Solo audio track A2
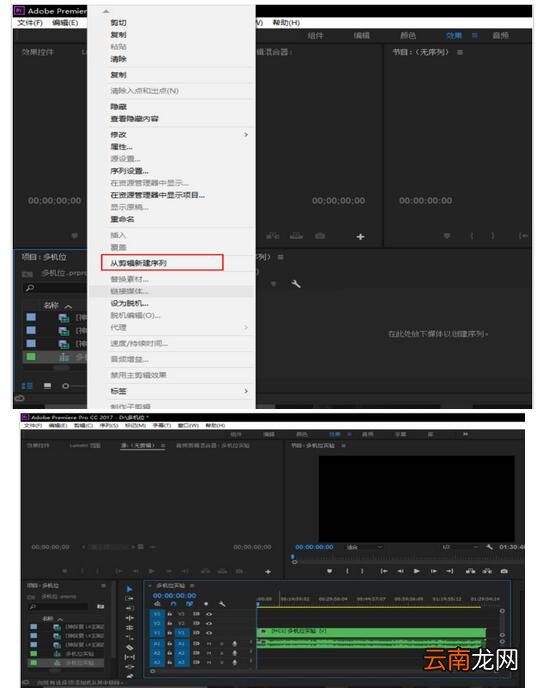Image resolution: width=556 pixels, height=688 pixels. 222,653
